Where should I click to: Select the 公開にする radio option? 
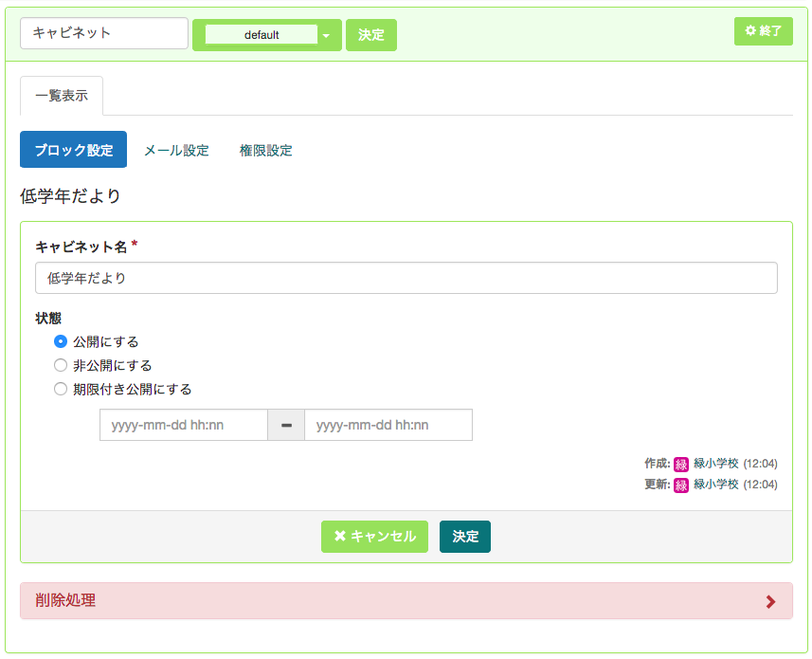click(x=61, y=342)
